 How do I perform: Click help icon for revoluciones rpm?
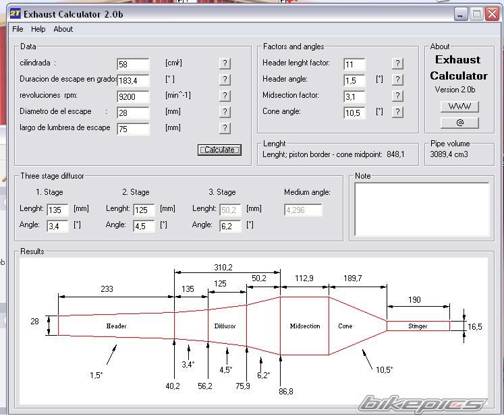(x=225, y=96)
